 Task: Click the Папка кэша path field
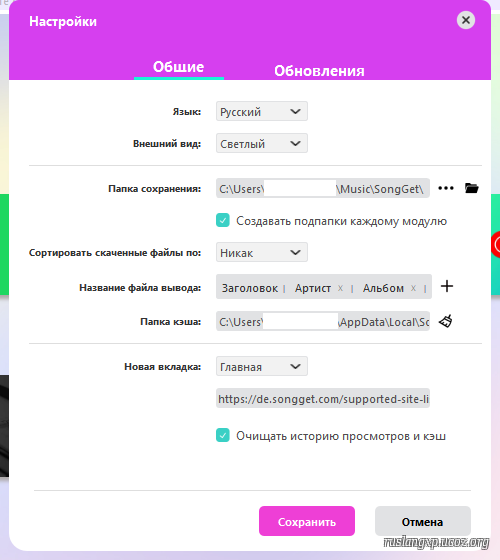coord(322,321)
